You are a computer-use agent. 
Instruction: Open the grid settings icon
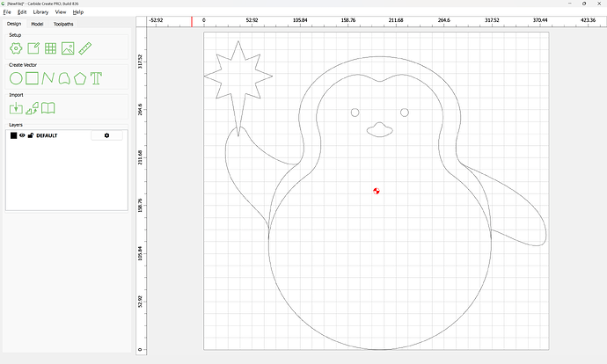pos(51,48)
